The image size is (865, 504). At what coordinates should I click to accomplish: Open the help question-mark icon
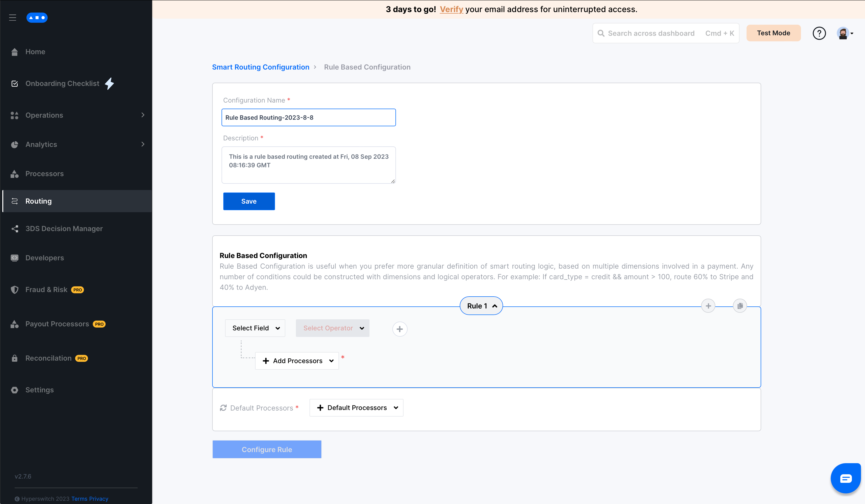pos(820,33)
